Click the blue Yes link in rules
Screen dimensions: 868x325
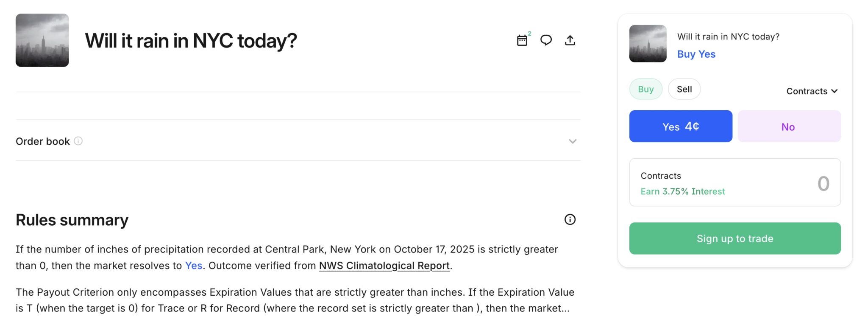tap(194, 266)
